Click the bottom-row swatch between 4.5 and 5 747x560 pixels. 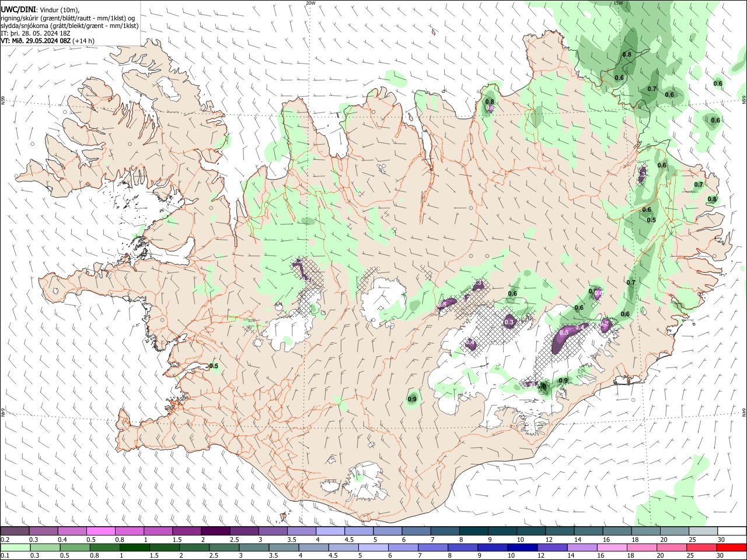click(x=344, y=547)
